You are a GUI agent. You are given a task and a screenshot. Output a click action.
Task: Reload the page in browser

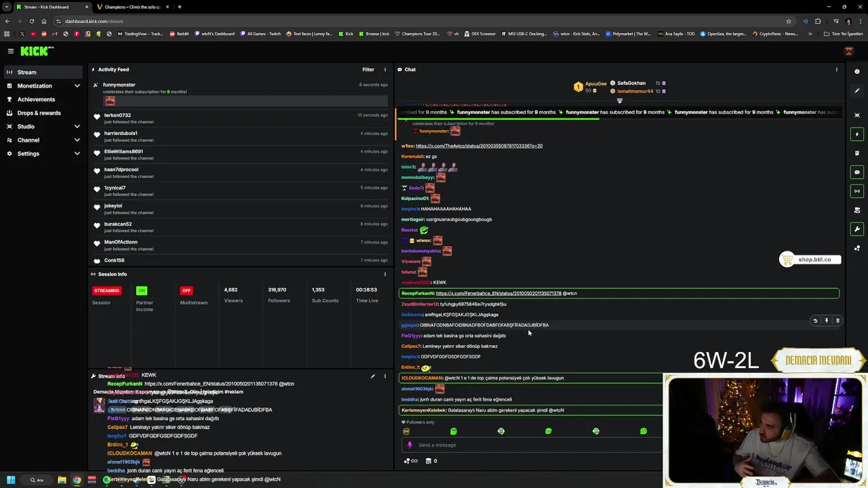pos(31,21)
